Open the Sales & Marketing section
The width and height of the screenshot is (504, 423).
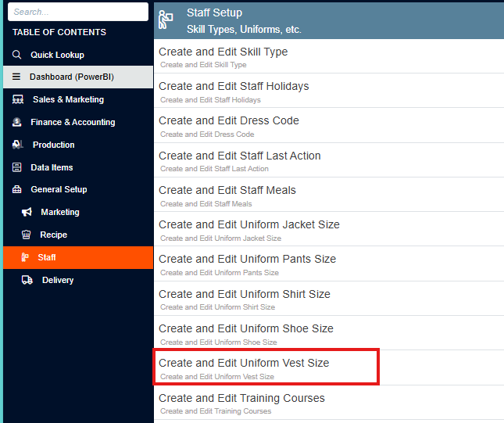click(78, 99)
